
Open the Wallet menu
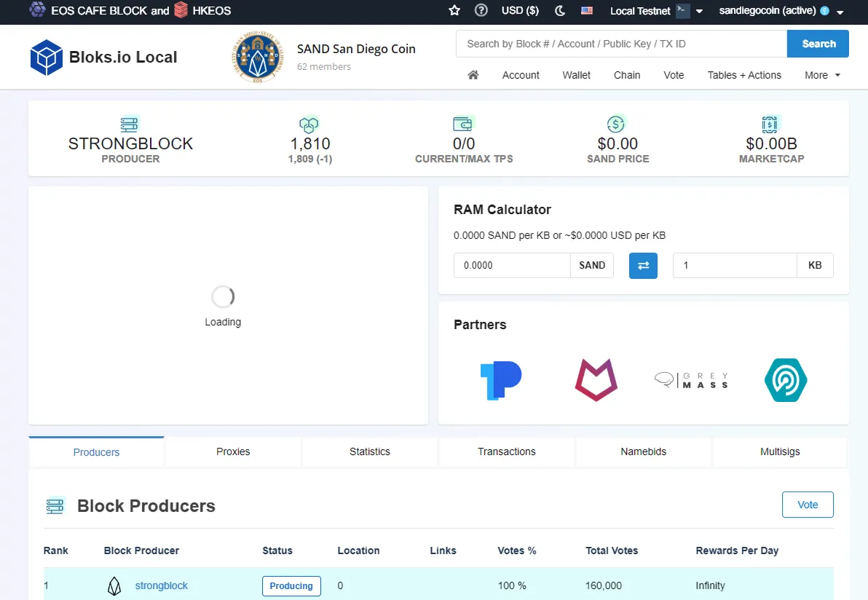[x=576, y=75]
